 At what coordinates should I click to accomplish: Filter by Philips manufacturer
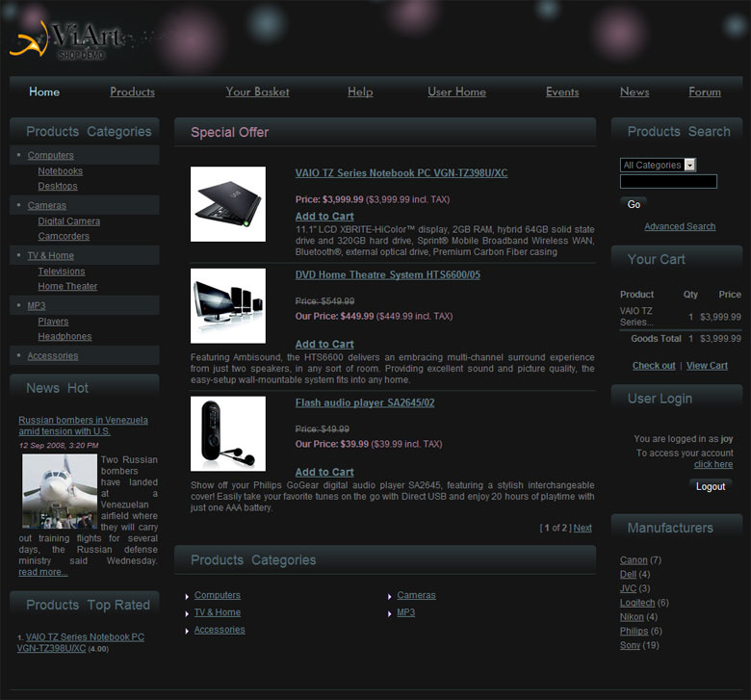(634, 631)
